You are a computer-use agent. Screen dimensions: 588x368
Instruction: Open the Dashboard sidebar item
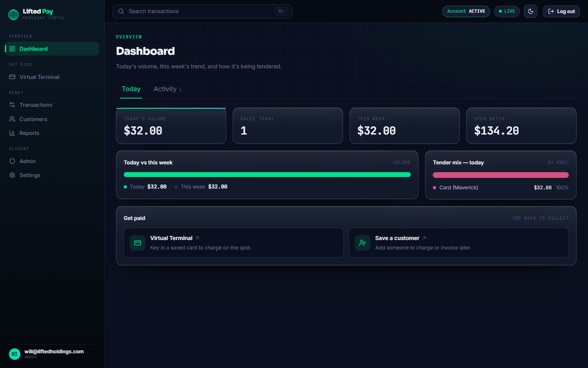52,49
